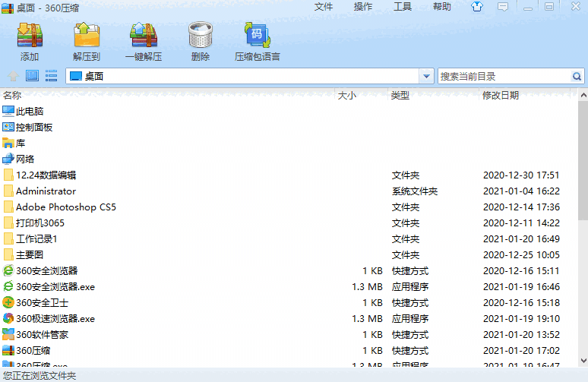Click the date 2020-12-25 10:05
This screenshot has width=588, height=382.
(x=521, y=255)
